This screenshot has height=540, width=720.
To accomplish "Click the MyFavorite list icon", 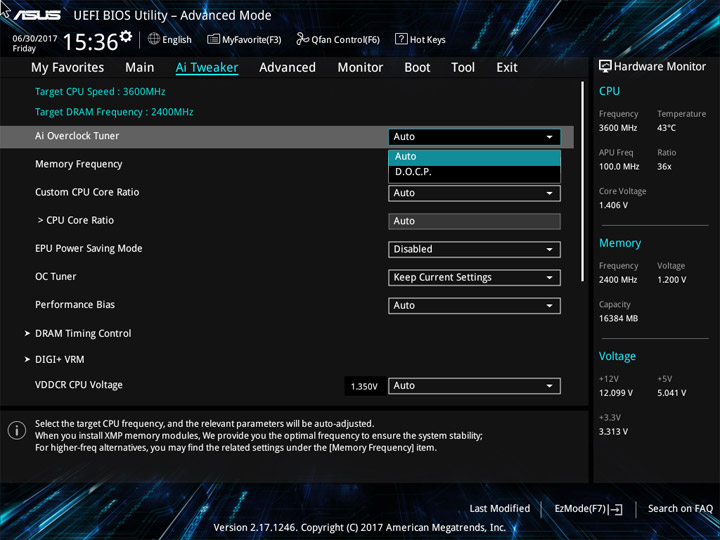I will pos(213,39).
